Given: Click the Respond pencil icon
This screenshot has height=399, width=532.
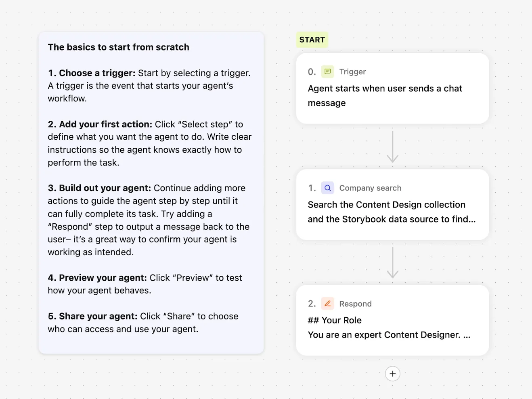Looking at the screenshot, I should (327, 304).
